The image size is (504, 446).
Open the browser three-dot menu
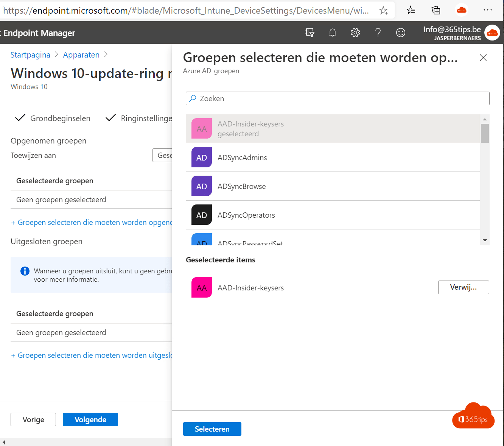(x=487, y=10)
